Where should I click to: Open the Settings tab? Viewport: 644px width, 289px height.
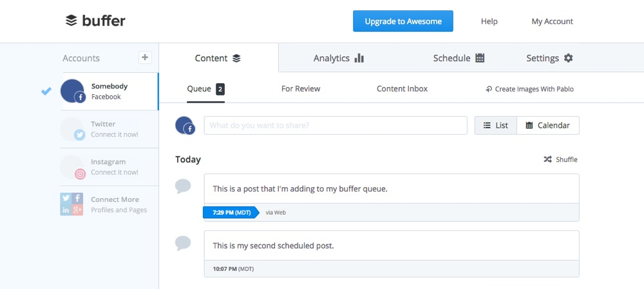pyautogui.click(x=549, y=58)
